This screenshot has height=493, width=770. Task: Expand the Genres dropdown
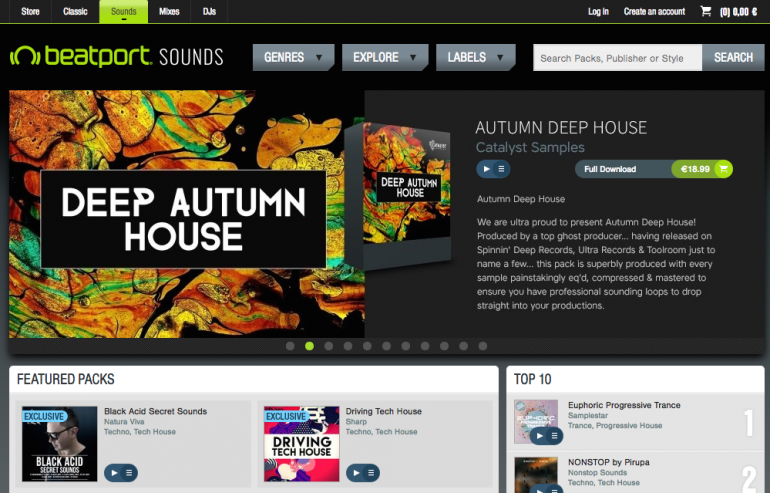[293, 57]
